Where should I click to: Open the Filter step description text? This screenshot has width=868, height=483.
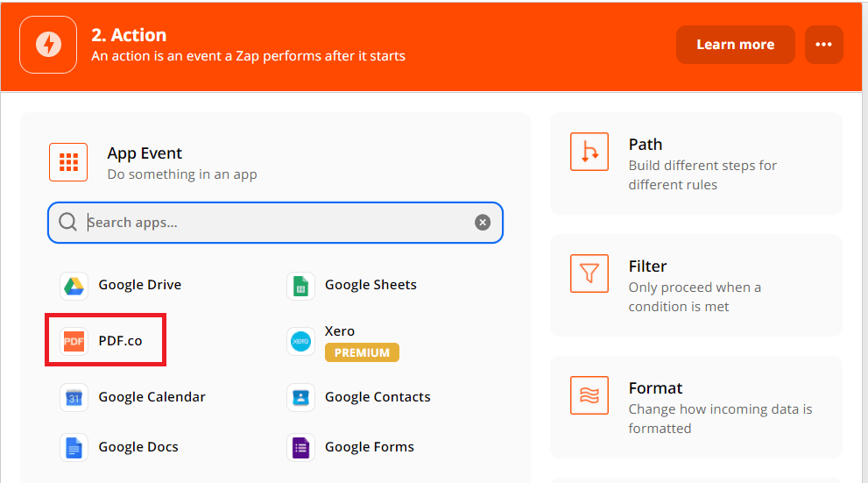tap(695, 297)
